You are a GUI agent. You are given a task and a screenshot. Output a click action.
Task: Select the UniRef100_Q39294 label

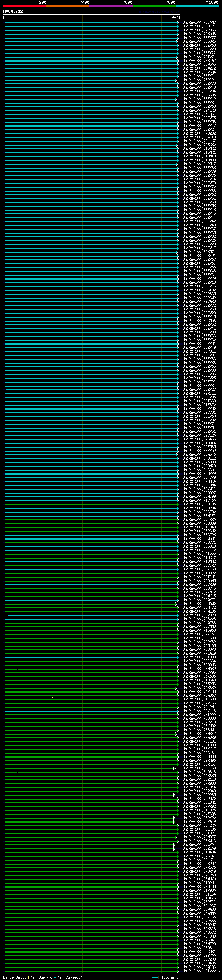(x=199, y=80)
